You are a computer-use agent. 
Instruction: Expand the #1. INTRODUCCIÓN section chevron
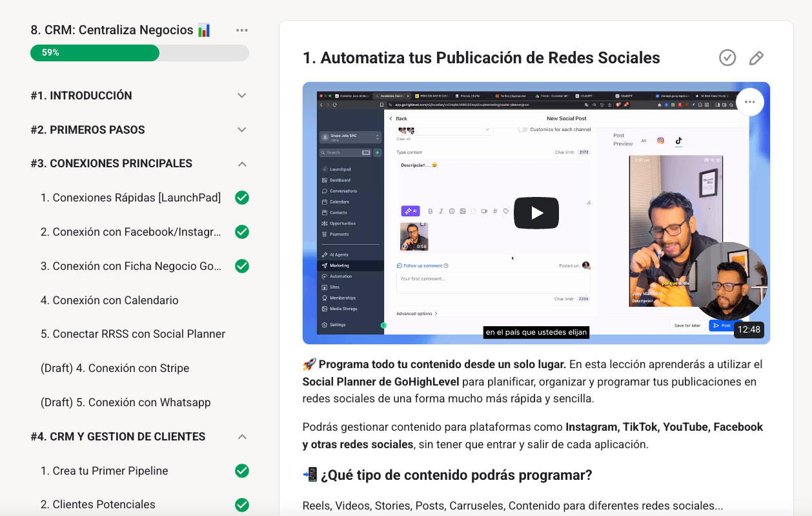(x=242, y=96)
